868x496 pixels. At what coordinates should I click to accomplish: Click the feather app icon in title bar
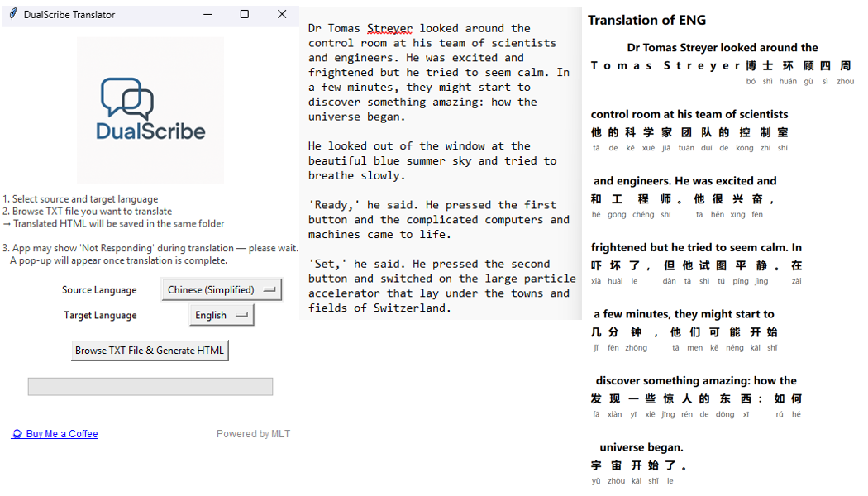tap(12, 14)
